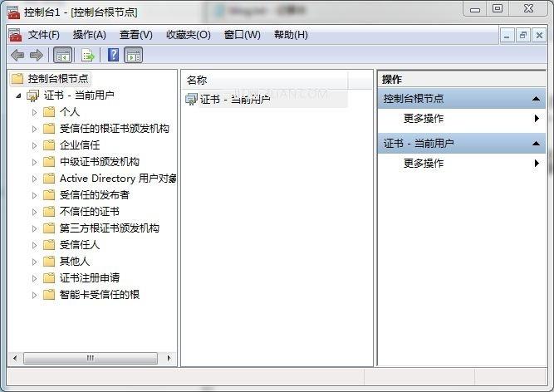
Task: Open Help via blue question mark icon
Action: click(113, 55)
